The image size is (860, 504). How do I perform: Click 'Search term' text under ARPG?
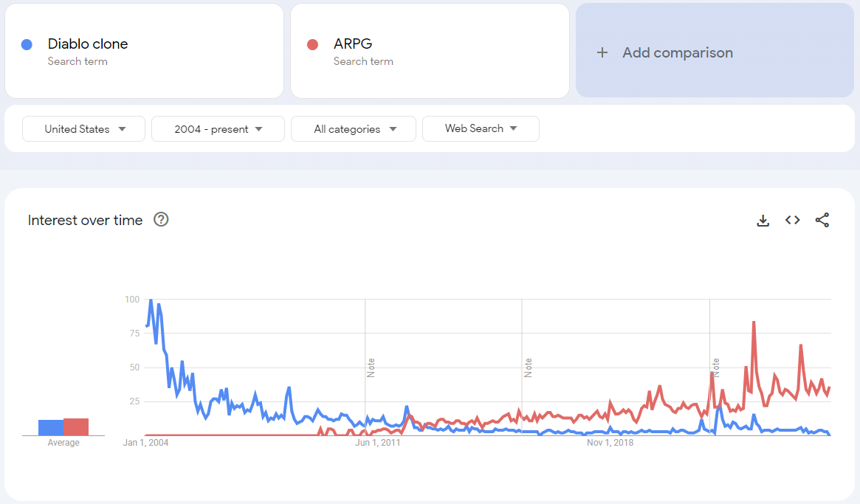coord(363,61)
